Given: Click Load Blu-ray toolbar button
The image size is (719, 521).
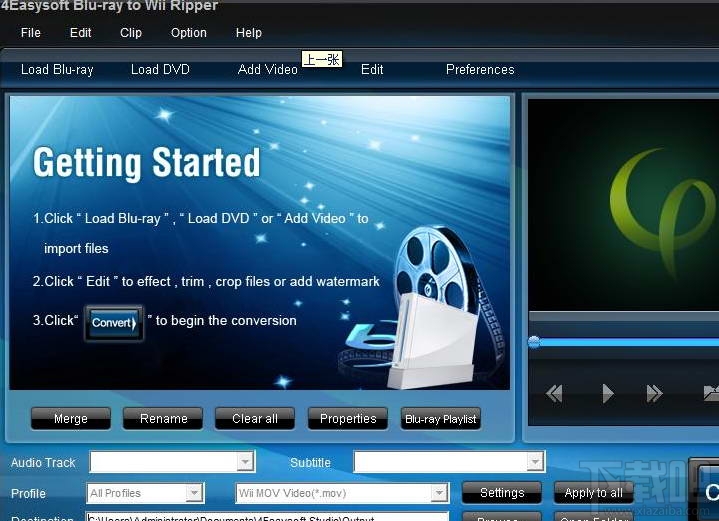Looking at the screenshot, I should (57, 69).
